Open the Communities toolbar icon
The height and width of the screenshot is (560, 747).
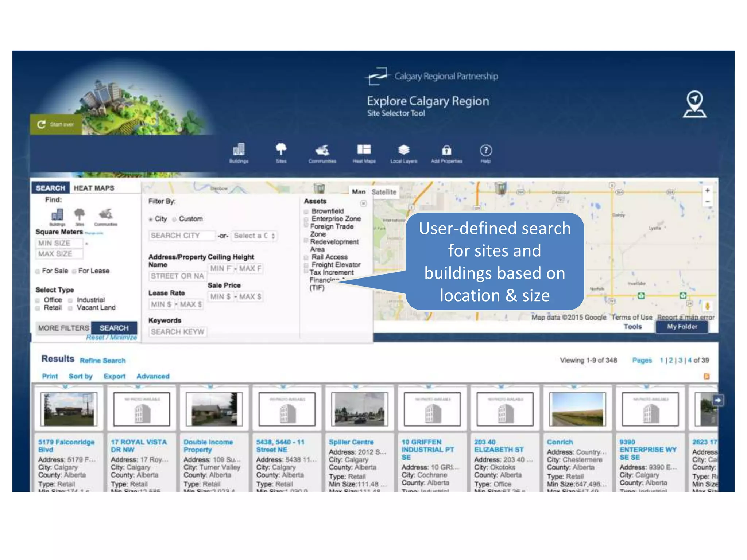tap(322, 153)
